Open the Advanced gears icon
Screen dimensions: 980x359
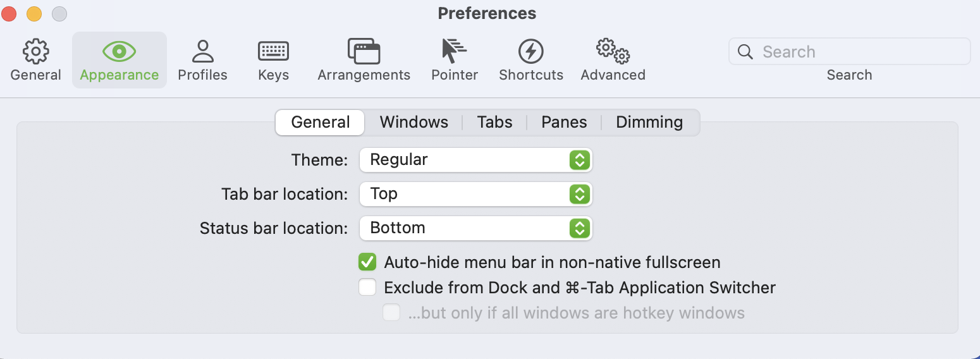(613, 52)
